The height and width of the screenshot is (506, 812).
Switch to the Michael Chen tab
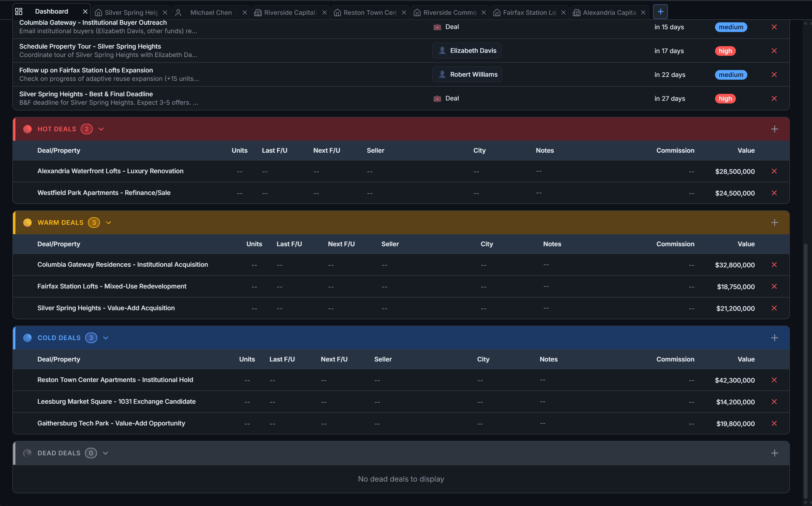pos(211,13)
